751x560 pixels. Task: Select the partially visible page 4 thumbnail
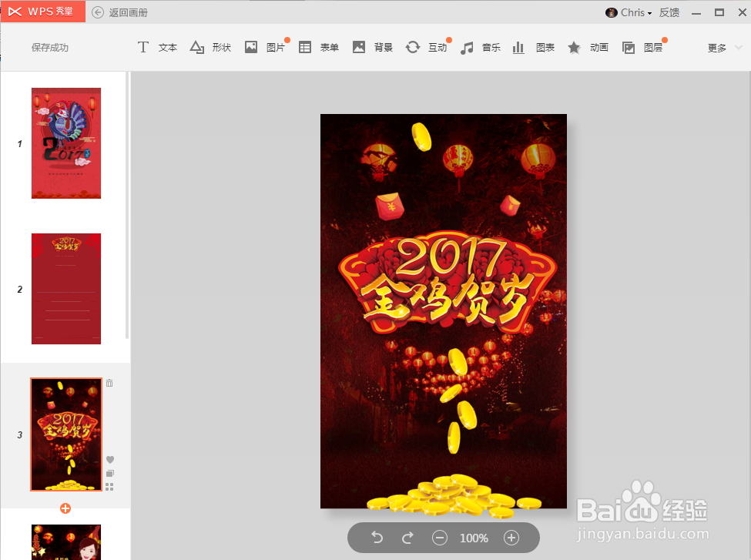[66, 542]
